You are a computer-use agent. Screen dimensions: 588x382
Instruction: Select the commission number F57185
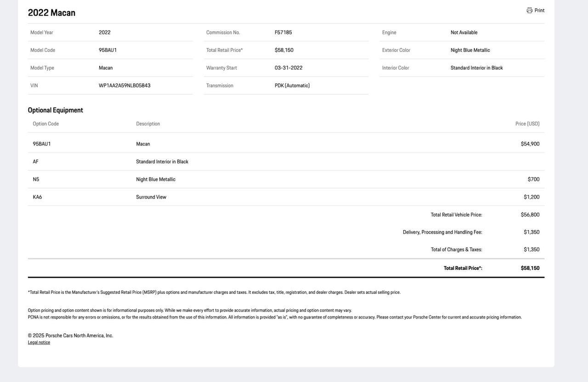pyautogui.click(x=283, y=33)
